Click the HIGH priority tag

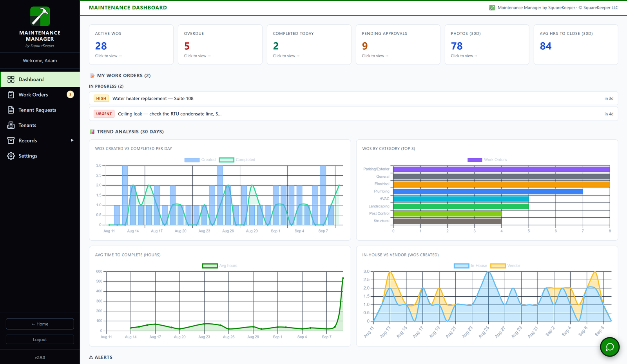coord(101,99)
